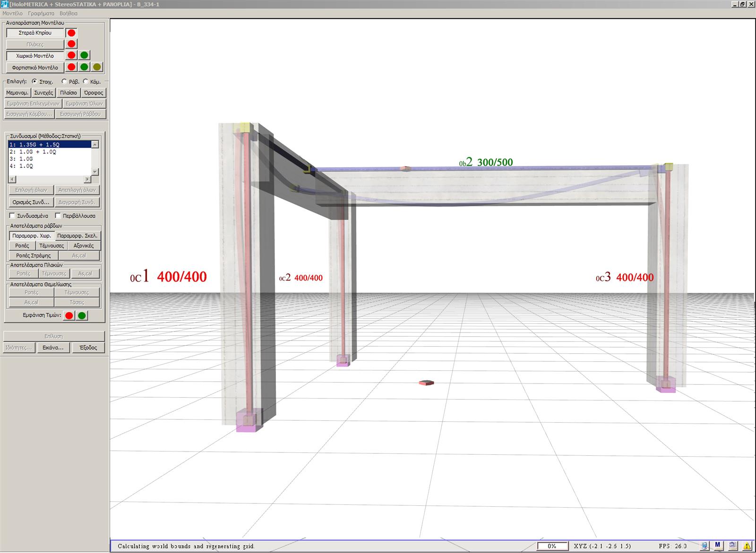756x553 pixels.
Task: Tick the Περιβάλλουσα checkbox
Action: (58, 216)
